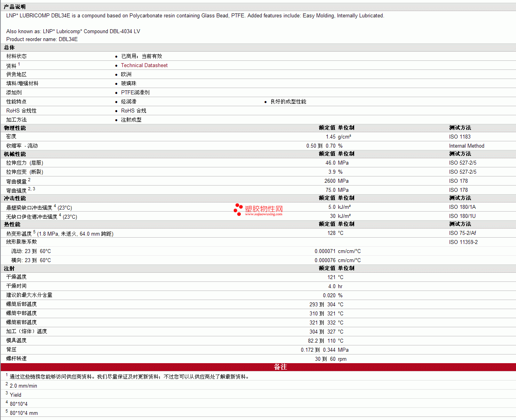Select the 128 °C value
Screen dimensions: 516x420
coord(335,233)
